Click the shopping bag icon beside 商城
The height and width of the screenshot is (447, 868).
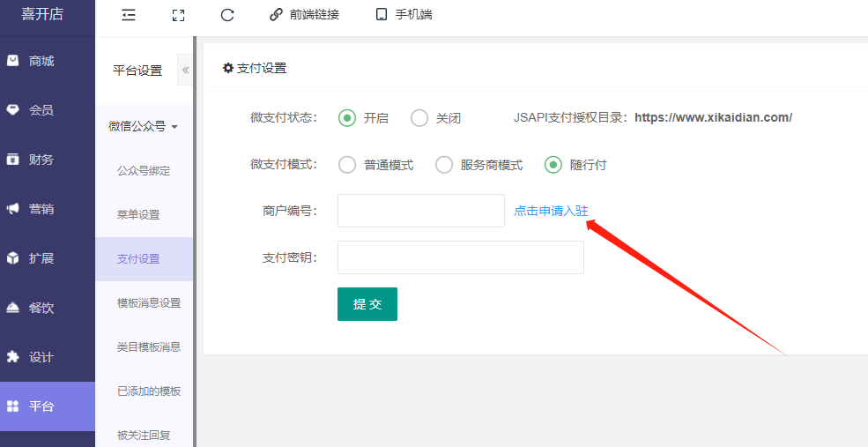click(x=12, y=60)
